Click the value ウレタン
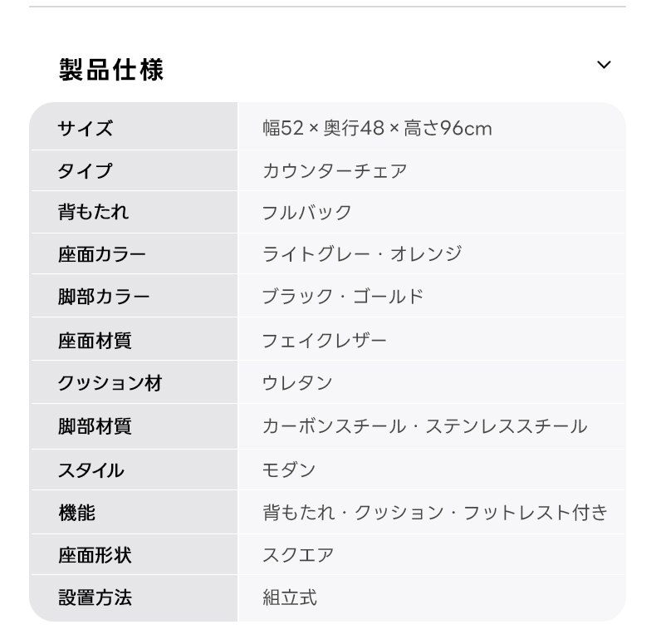Image resolution: width=656 pixels, height=644 pixels. [297, 383]
